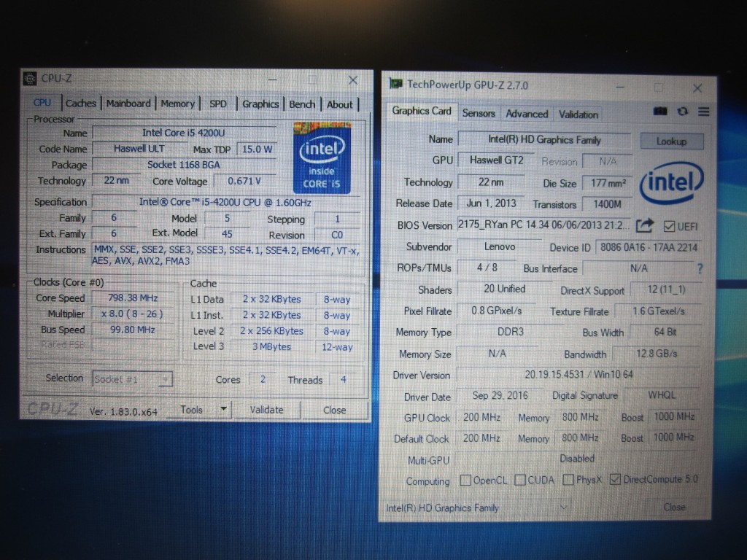
Task: Click the Multi-GPU 'Disabled' field
Action: click(577, 459)
